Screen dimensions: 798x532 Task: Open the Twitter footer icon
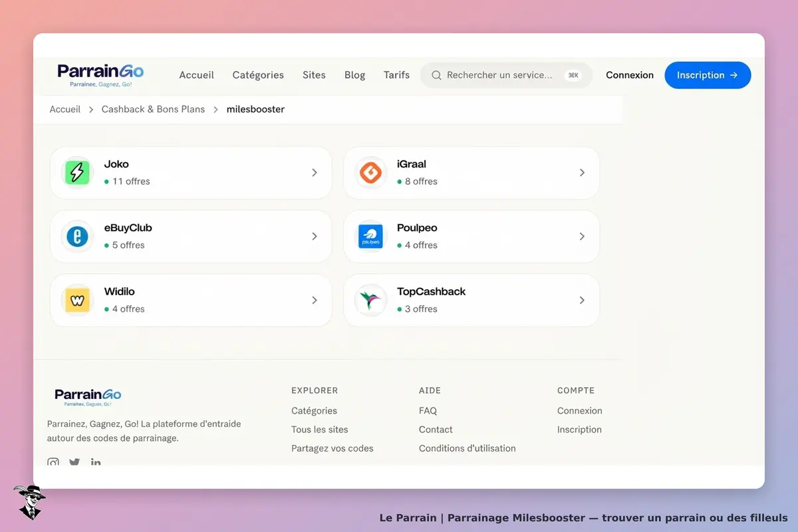tap(74, 462)
